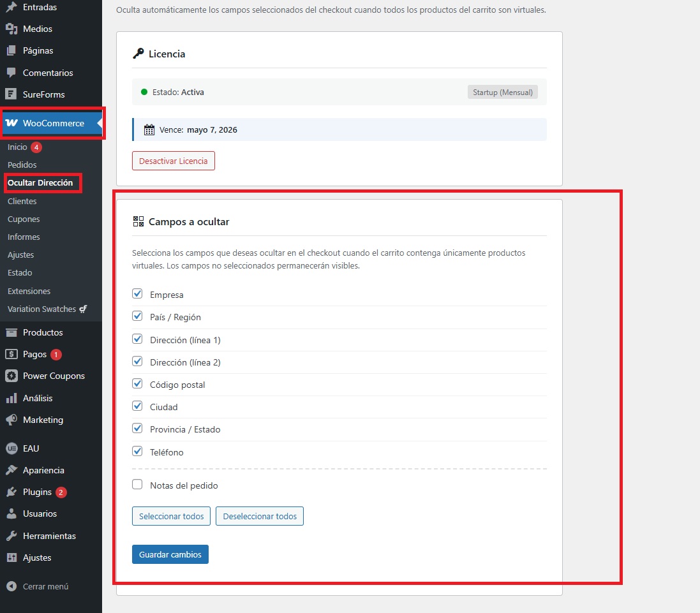Screen dimensions: 700x613
Task: Open the Pedidos submenu item
Action: pos(22,165)
